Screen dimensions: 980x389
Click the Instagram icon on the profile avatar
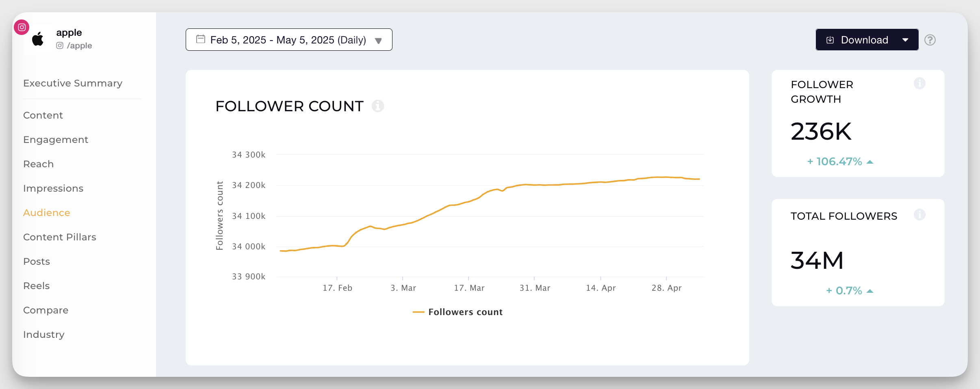[22, 27]
